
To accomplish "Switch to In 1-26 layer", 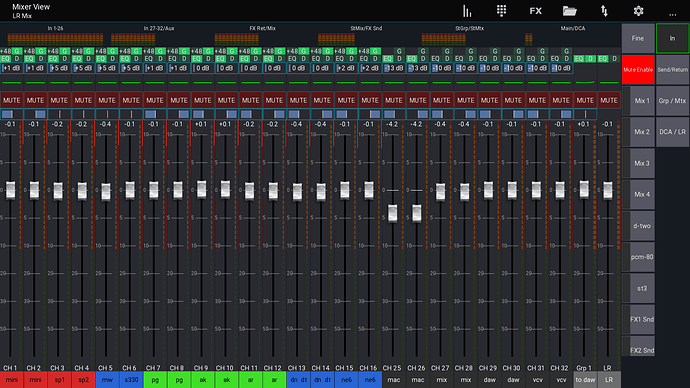I will (x=55, y=36).
